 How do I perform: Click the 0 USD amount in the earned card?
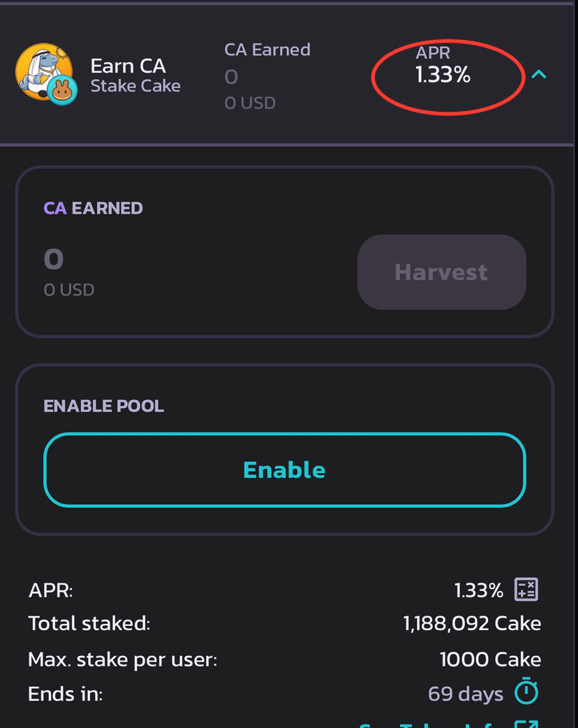(69, 290)
